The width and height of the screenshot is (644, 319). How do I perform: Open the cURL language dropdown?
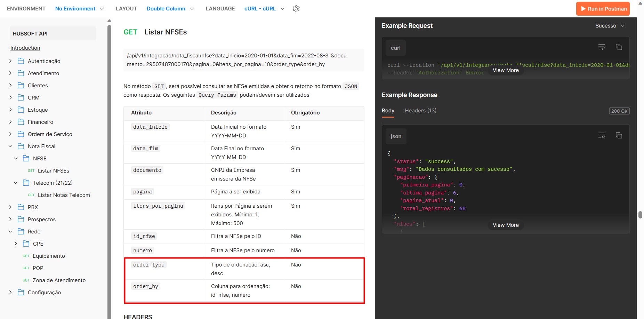click(x=264, y=9)
